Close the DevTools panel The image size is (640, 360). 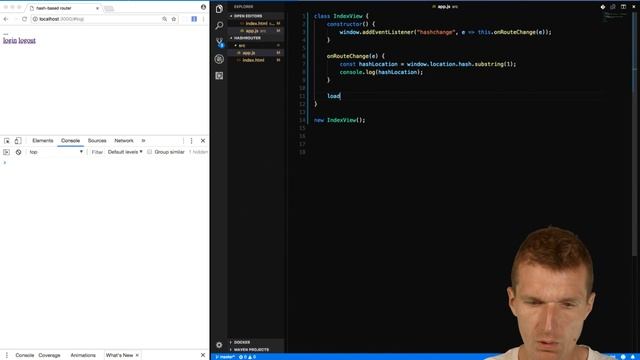(x=203, y=141)
